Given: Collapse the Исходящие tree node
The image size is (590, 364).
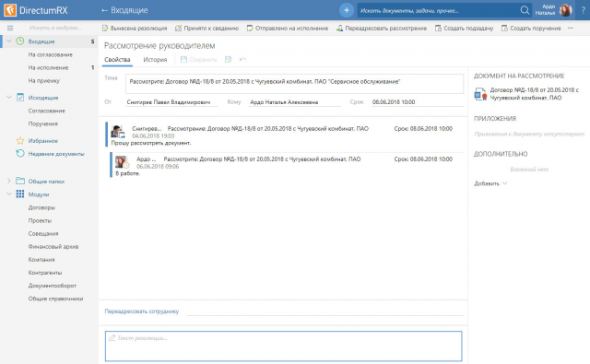Looking at the screenshot, I should pos(8,98).
